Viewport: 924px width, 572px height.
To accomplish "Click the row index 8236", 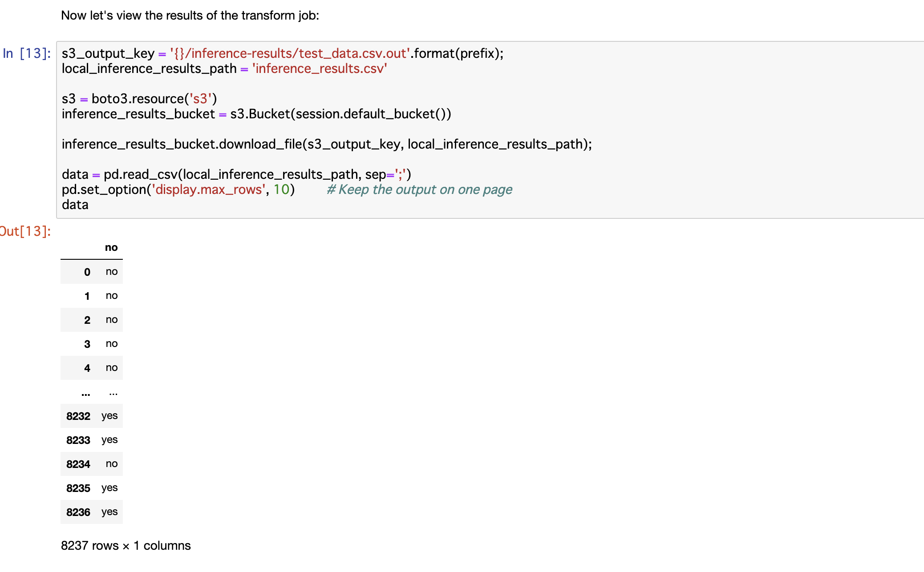I will point(78,512).
